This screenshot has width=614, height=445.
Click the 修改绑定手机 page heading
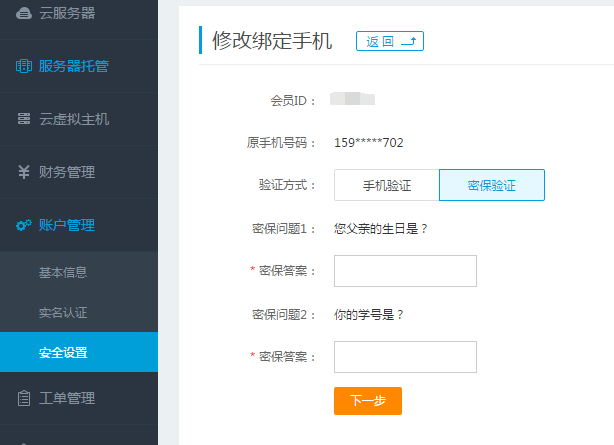click(x=272, y=40)
